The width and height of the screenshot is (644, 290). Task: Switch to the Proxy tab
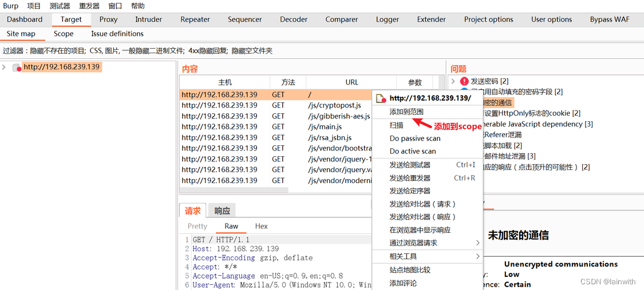click(x=108, y=19)
